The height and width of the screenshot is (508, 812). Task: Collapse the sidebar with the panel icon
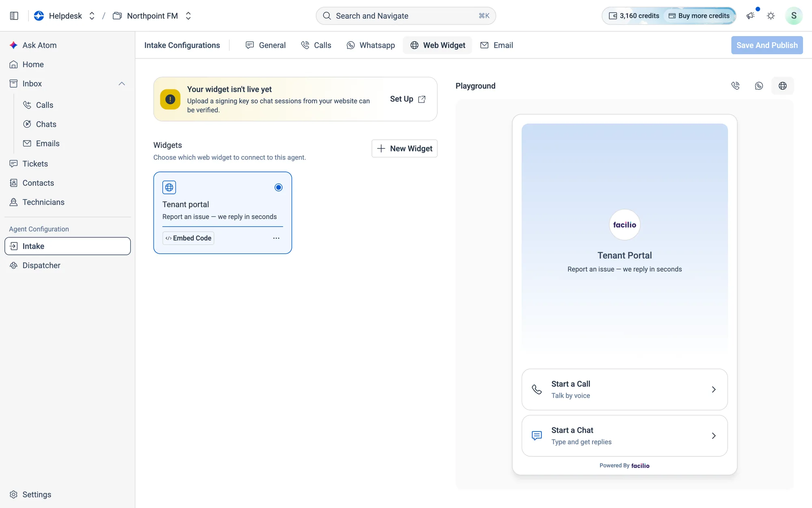(x=14, y=16)
